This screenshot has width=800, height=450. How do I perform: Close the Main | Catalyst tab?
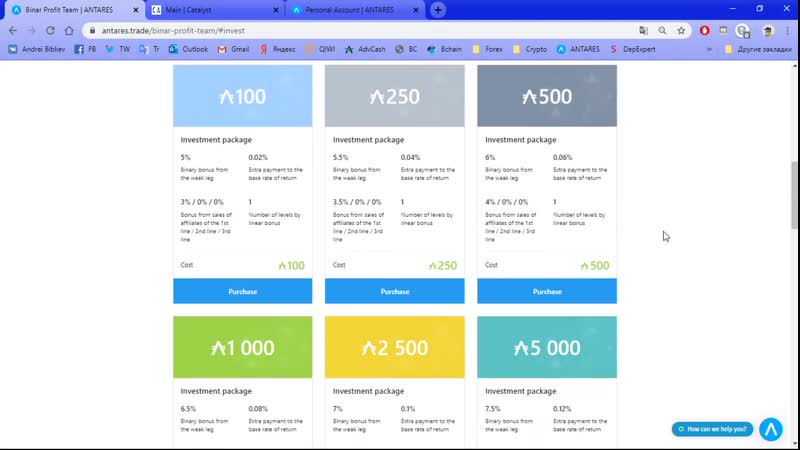276,10
